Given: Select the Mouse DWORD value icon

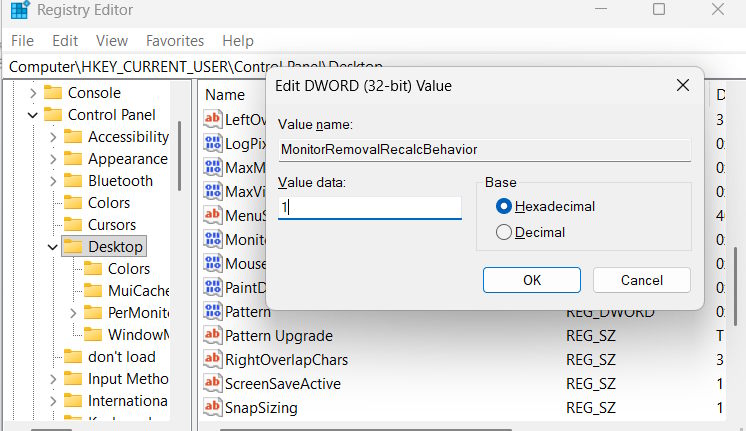Looking at the screenshot, I should (213, 263).
